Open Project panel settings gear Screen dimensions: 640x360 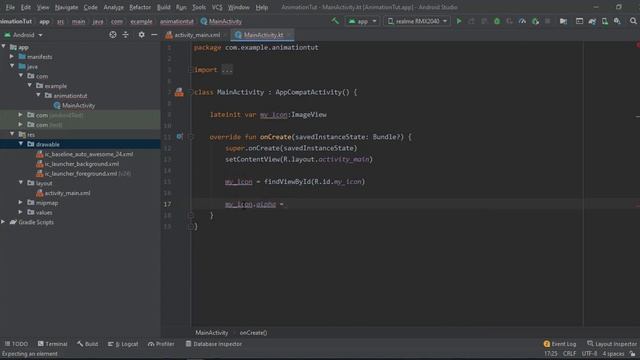click(x=141, y=35)
